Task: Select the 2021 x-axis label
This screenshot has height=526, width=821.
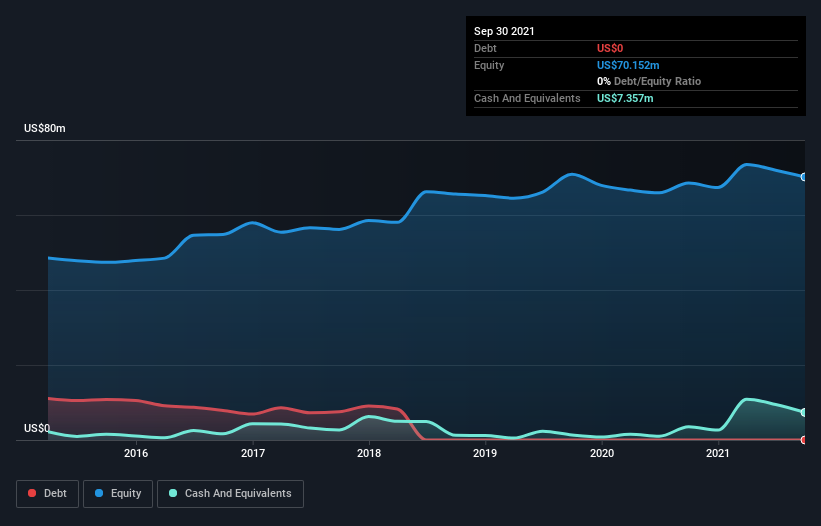Action: pos(718,453)
